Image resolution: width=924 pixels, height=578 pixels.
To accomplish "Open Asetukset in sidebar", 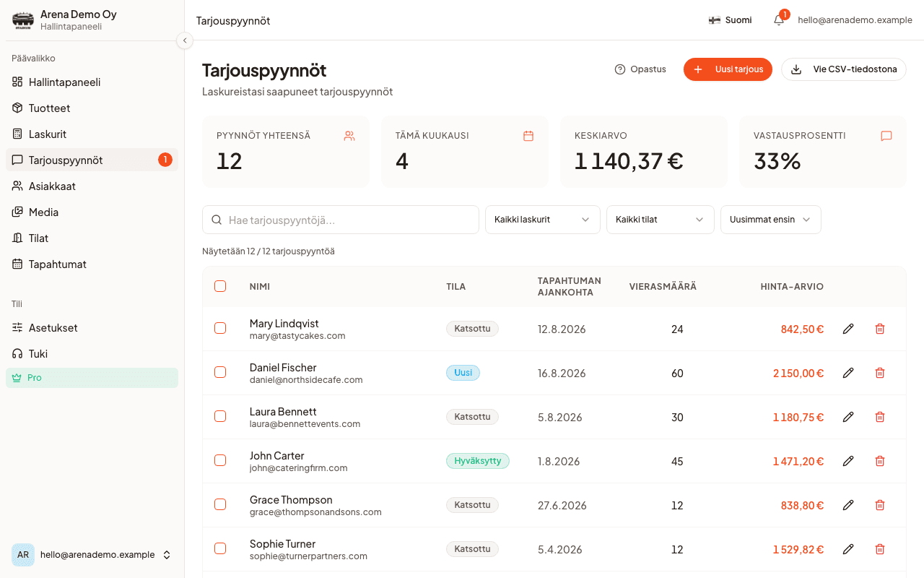I will pos(92,327).
